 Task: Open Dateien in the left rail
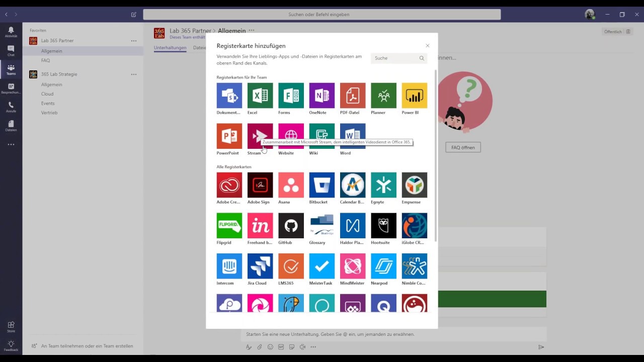click(x=11, y=126)
